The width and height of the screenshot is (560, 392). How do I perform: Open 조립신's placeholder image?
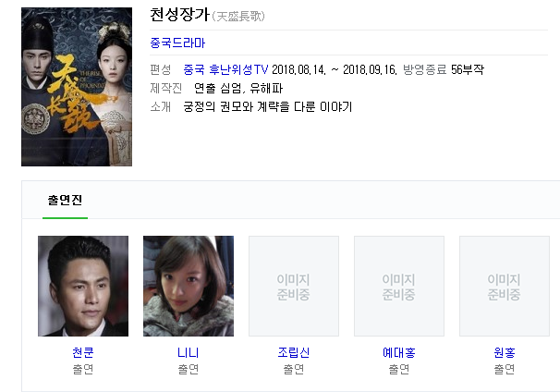(294, 286)
